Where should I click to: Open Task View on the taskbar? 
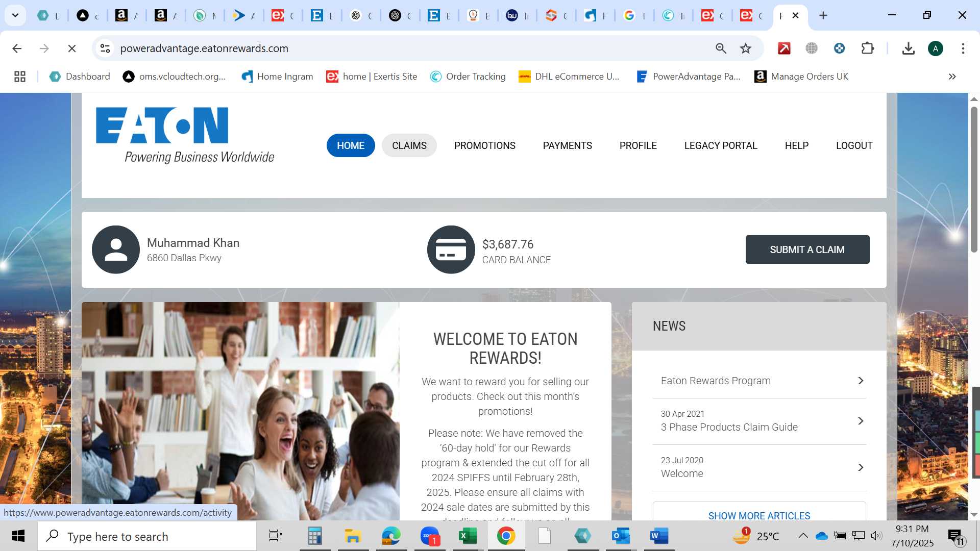coord(276,536)
